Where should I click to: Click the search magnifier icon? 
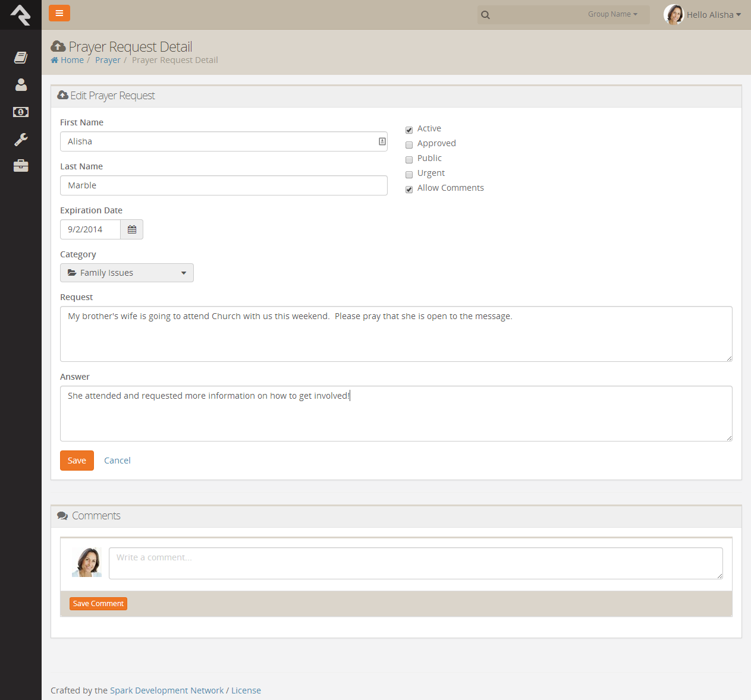pyautogui.click(x=486, y=15)
